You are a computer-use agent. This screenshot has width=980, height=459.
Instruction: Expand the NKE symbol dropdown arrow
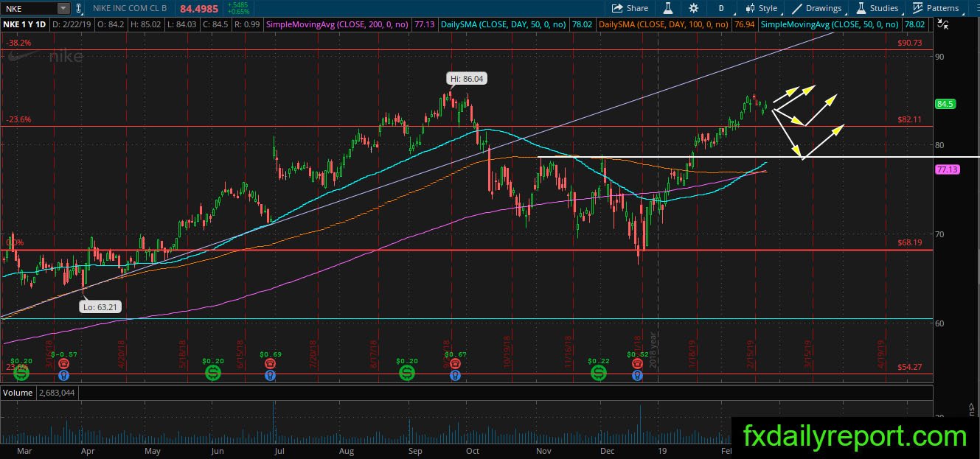click(x=63, y=8)
